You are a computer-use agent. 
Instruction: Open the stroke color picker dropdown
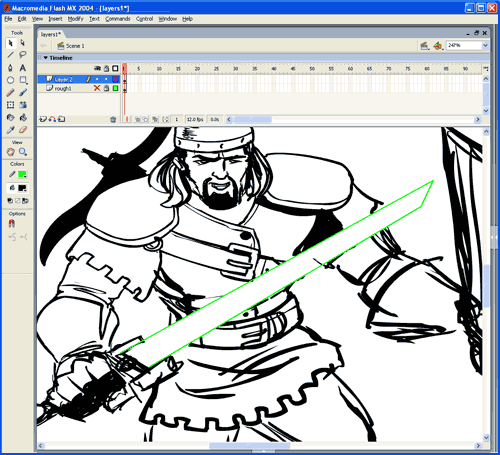(x=22, y=174)
